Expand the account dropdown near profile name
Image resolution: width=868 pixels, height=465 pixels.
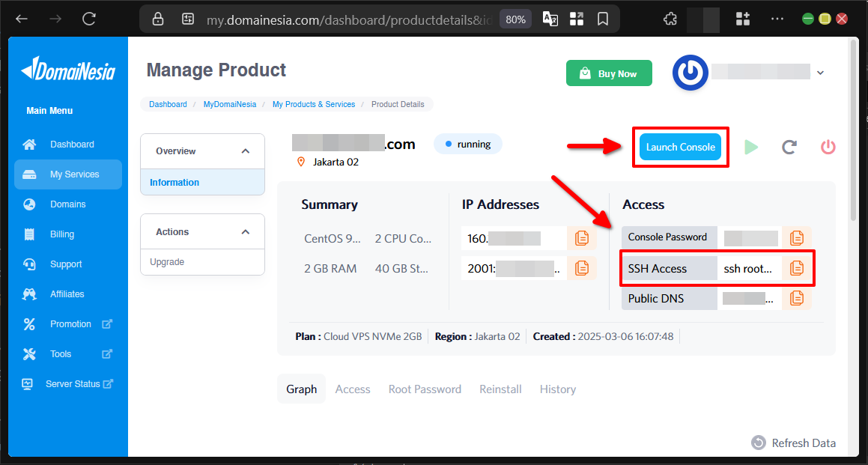pos(821,71)
